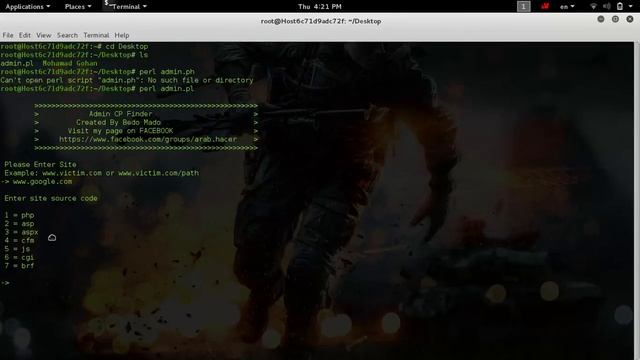Open the Help menu
640x360 pixels.
point(122,35)
